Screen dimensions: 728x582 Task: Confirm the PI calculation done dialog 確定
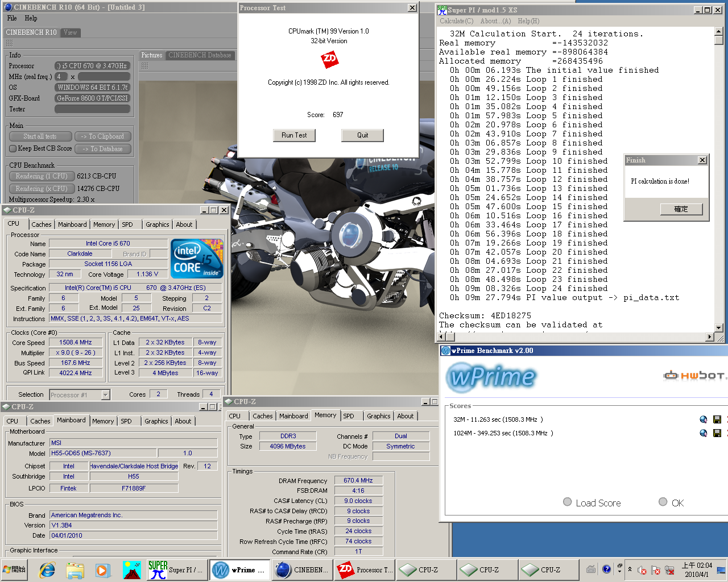point(681,209)
